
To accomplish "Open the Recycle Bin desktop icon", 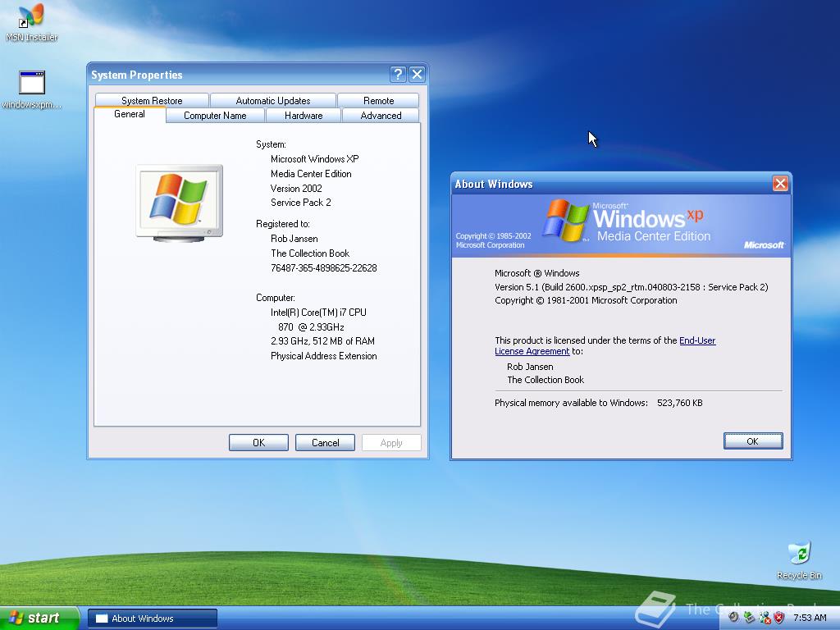I will point(799,560).
